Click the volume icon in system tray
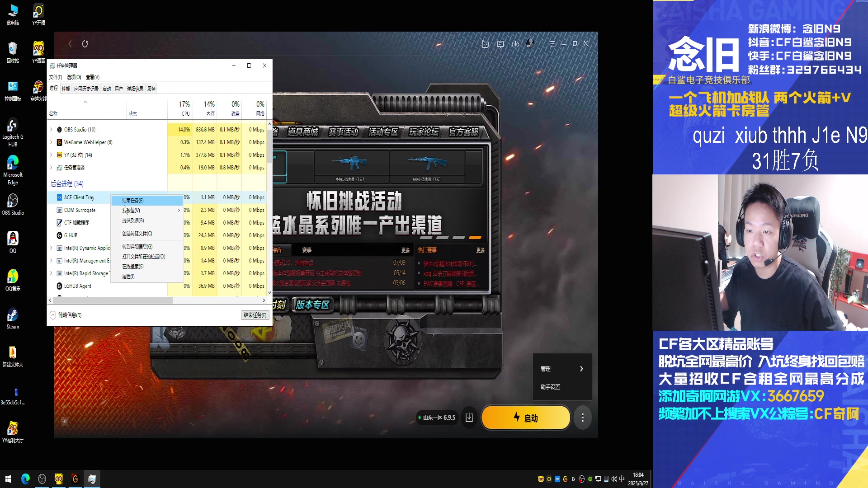Image resolution: width=868 pixels, height=488 pixels. click(613, 479)
